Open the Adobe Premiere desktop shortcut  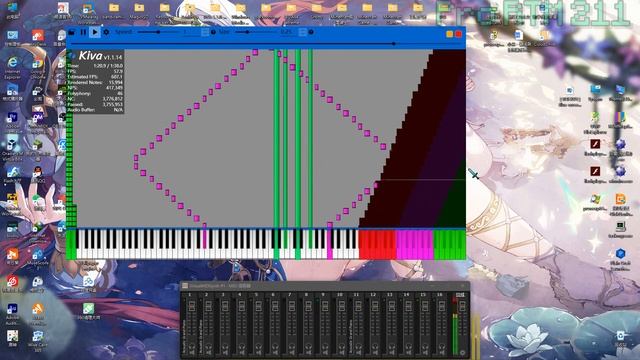click(12, 118)
